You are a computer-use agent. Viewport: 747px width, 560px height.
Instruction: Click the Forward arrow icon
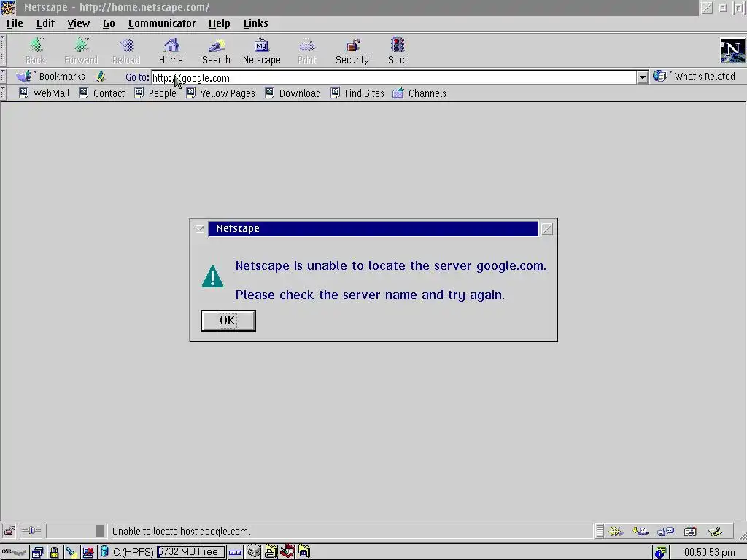[81, 46]
